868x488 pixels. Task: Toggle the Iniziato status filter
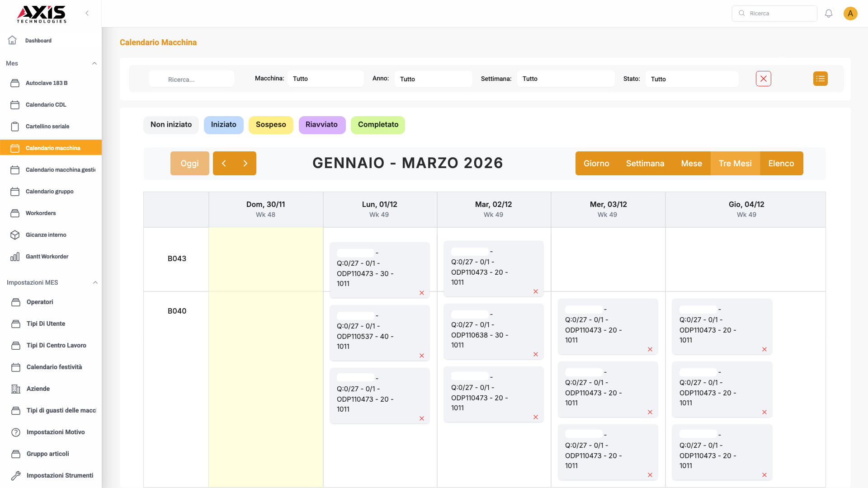(223, 125)
